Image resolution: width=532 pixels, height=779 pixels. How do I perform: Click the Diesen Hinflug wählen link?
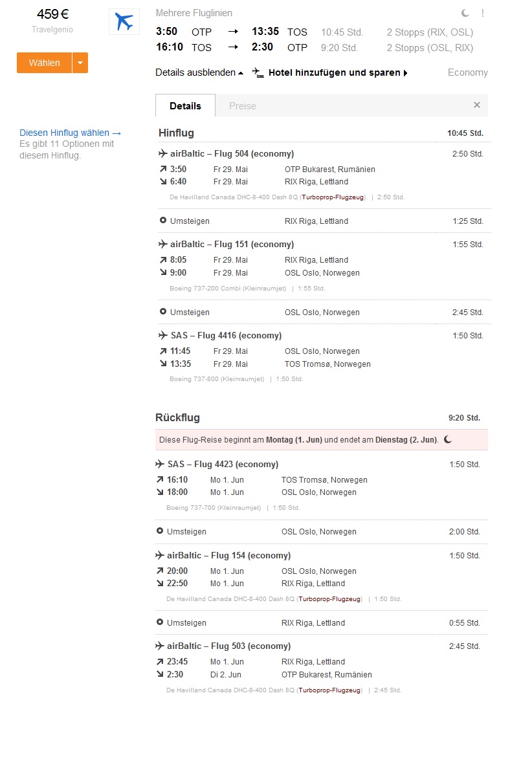[x=70, y=133]
